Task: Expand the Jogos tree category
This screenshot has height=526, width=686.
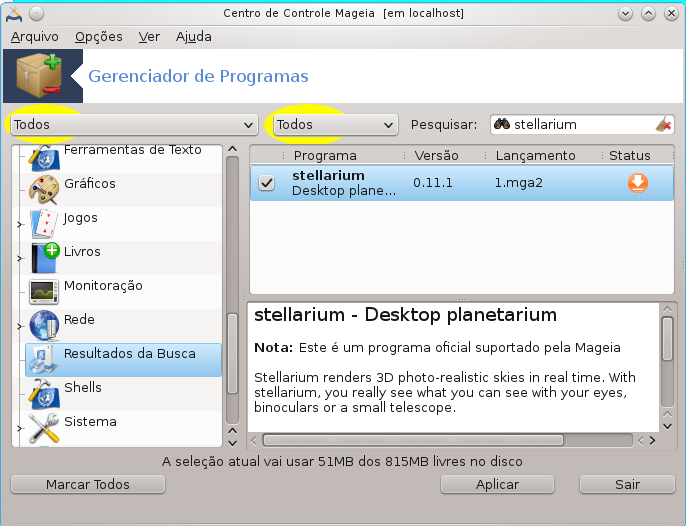Action: [19, 224]
